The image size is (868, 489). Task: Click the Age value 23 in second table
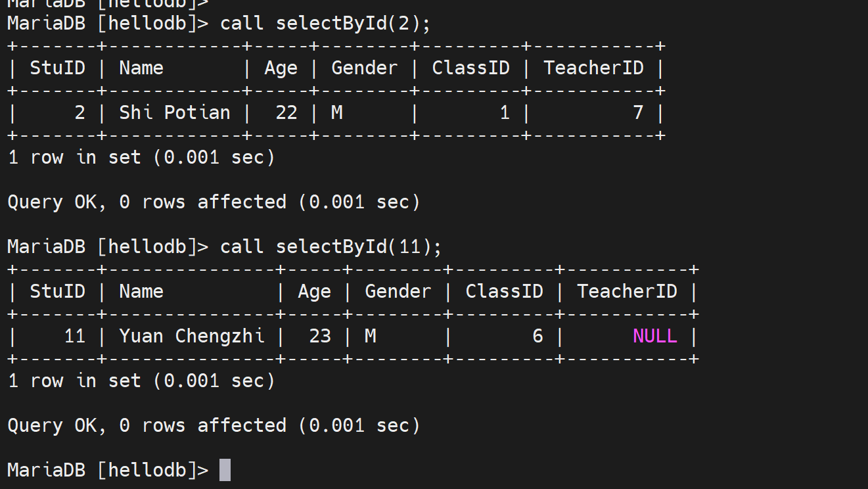point(320,337)
